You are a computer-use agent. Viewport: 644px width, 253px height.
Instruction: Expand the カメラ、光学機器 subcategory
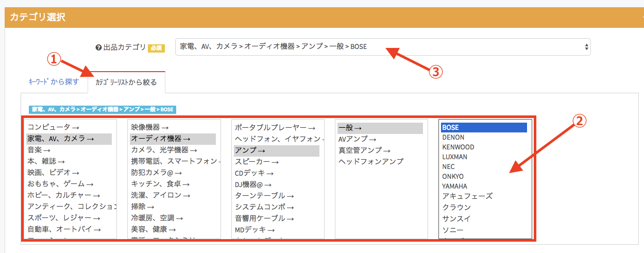tap(164, 149)
